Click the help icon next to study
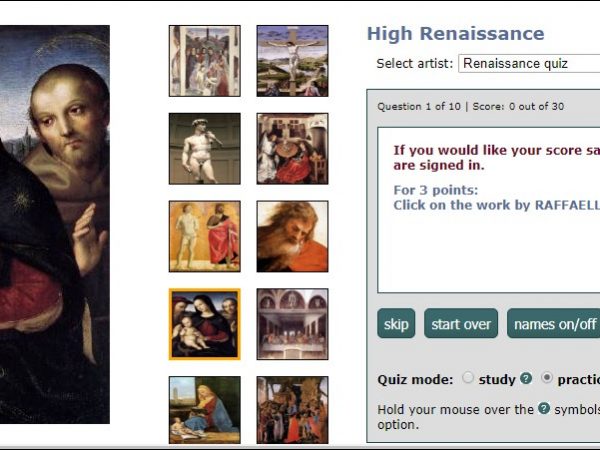Viewport: 600px width, 450px height. [x=526, y=379]
